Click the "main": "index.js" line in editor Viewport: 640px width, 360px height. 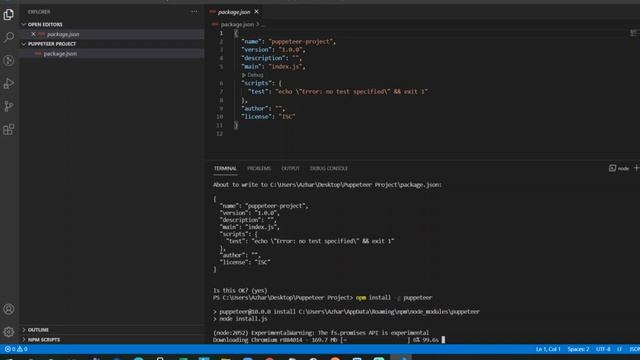click(x=273, y=67)
